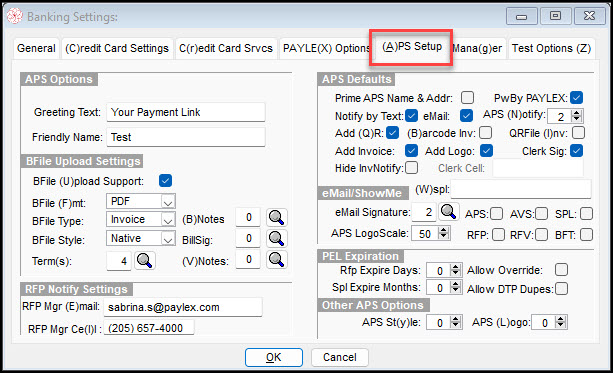Screen dimensions: 613x373
Task: Toggle Add (Q)R checkbox
Action: [393, 133]
